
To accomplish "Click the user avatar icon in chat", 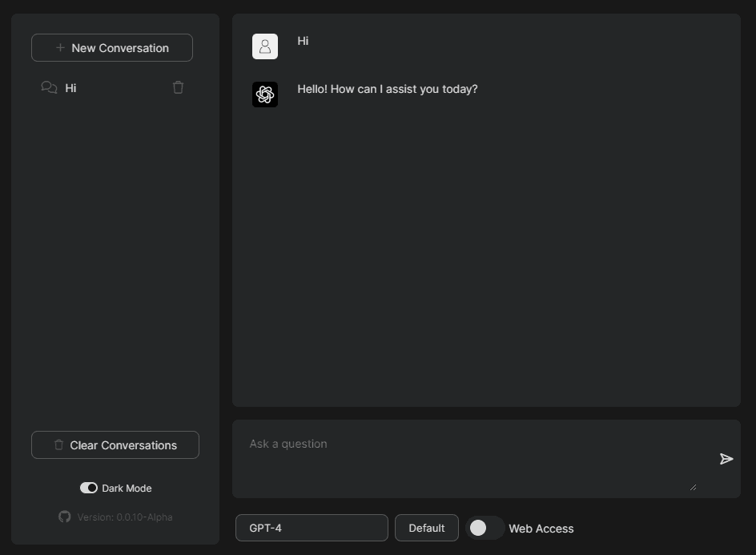I will 265,46.
